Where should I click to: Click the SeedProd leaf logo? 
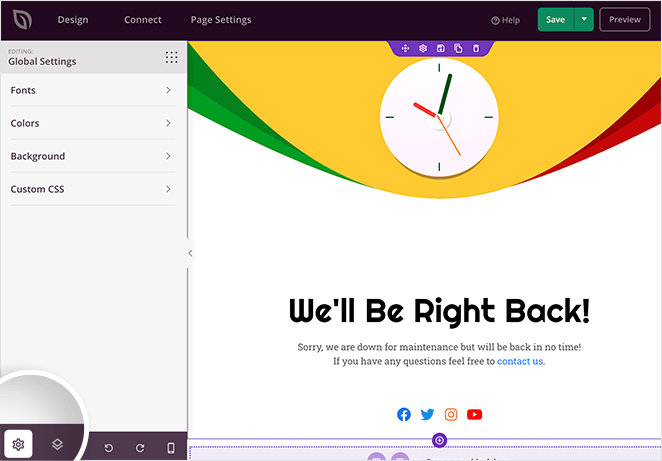coord(22,19)
